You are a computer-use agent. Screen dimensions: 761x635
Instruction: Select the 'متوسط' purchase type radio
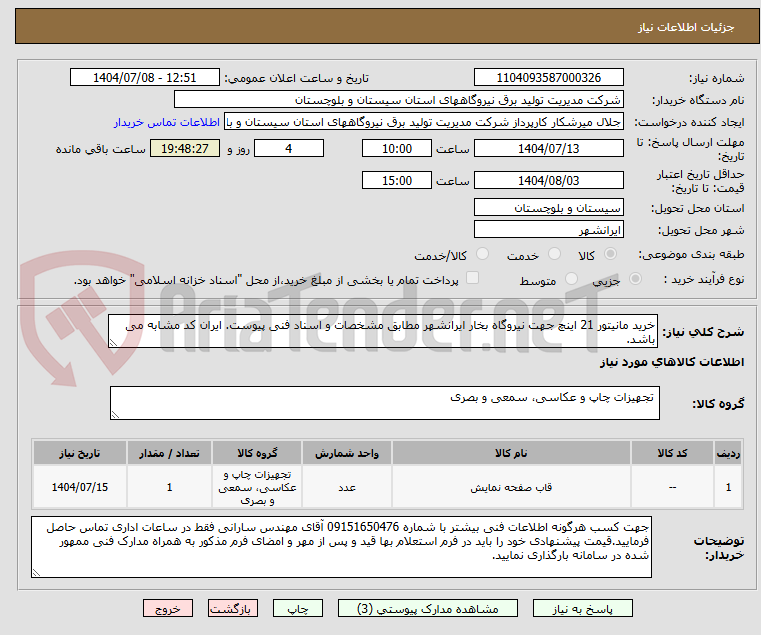coord(571,279)
